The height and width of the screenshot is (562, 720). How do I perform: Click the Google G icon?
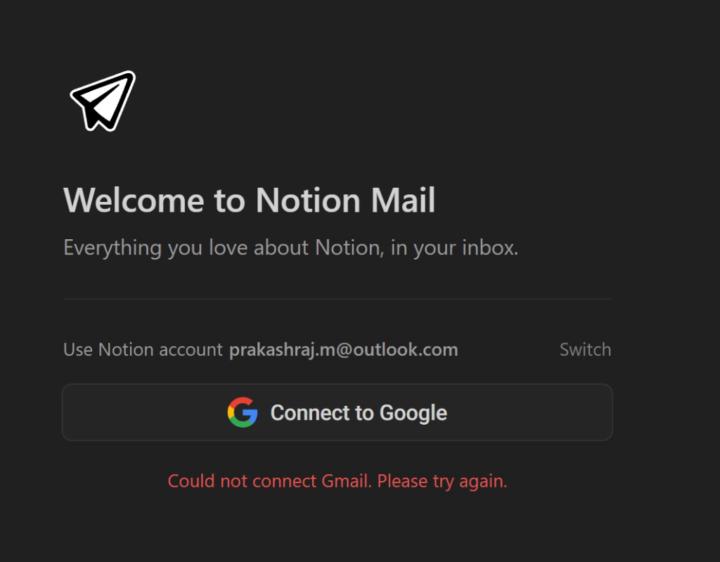[x=242, y=412]
